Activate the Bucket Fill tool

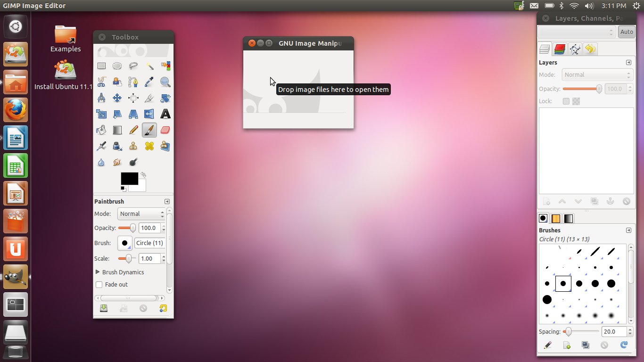tap(101, 130)
